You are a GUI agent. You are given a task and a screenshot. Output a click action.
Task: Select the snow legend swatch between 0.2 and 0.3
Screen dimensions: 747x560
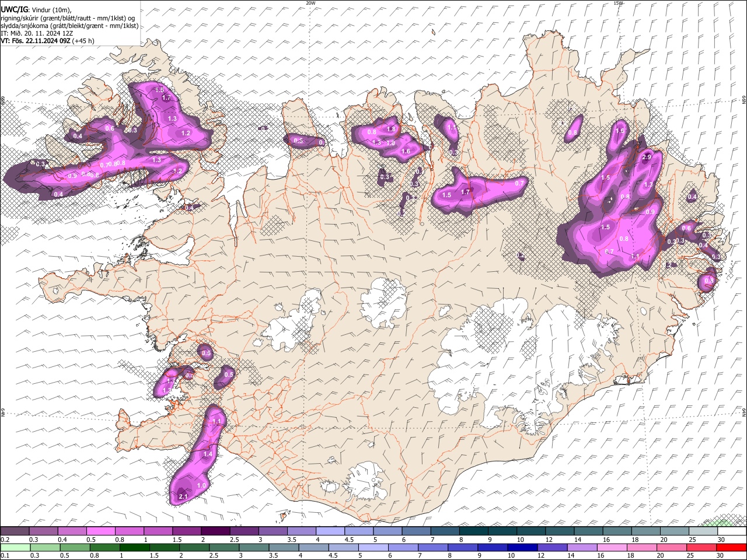pyautogui.click(x=15, y=531)
